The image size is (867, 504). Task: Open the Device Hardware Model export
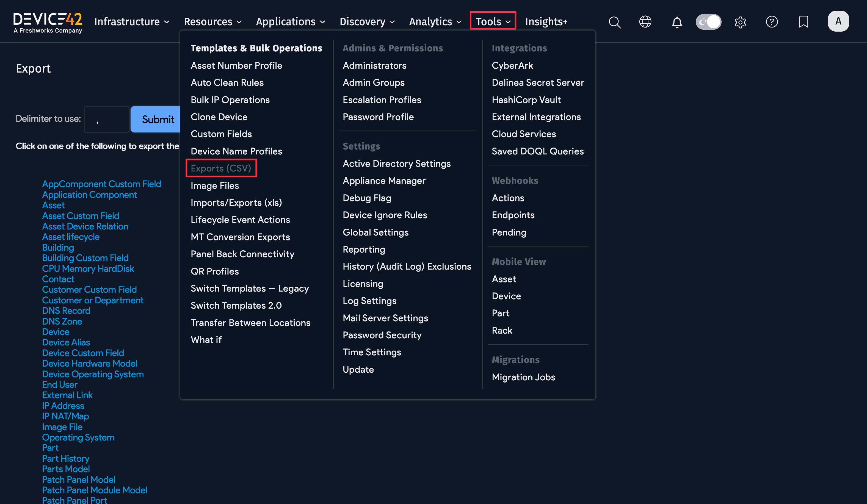(x=89, y=363)
